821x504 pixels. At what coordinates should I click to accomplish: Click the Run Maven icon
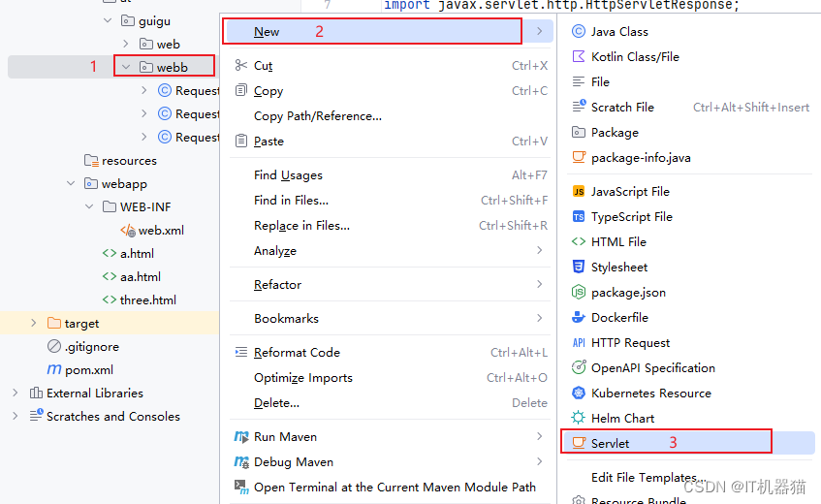coord(240,436)
